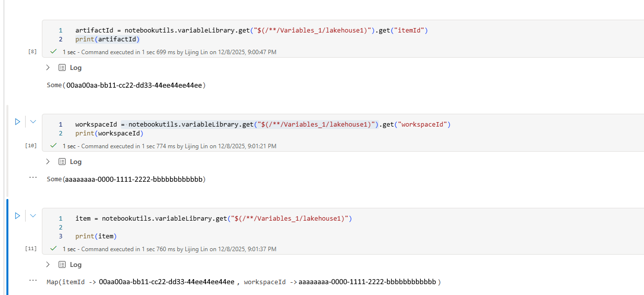Open run options chevron for item cell
Viewport: 644px width, 295px height.
[33, 215]
